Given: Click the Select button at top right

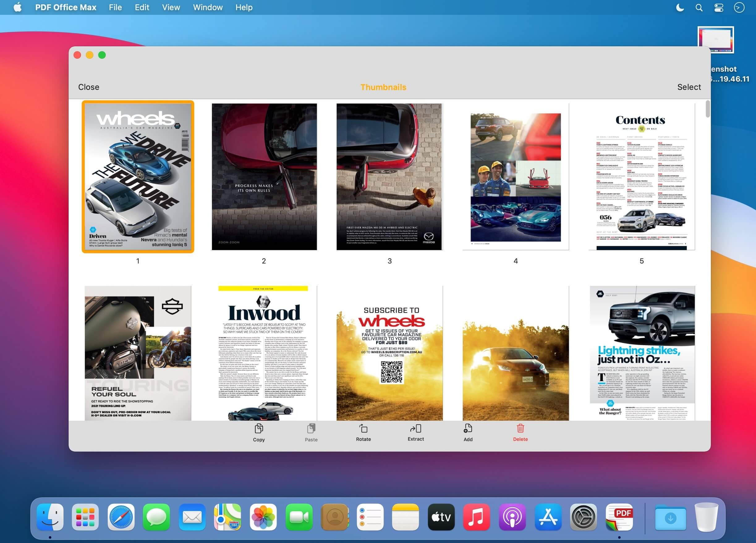Looking at the screenshot, I should [x=689, y=87].
